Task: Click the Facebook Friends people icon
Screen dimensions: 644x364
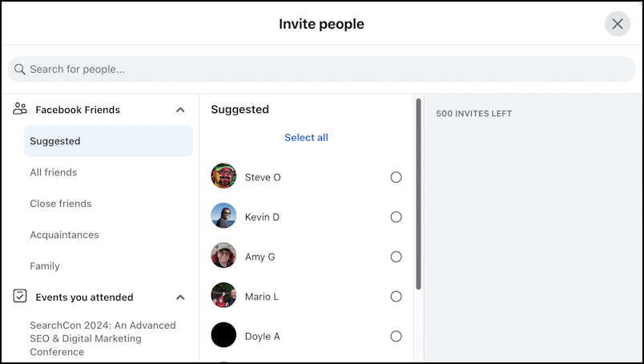Action: click(x=20, y=109)
